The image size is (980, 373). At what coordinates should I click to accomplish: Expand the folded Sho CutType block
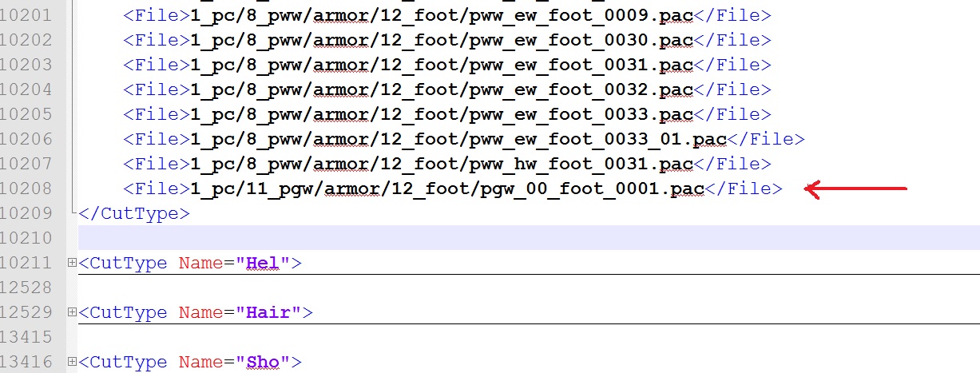point(72,363)
